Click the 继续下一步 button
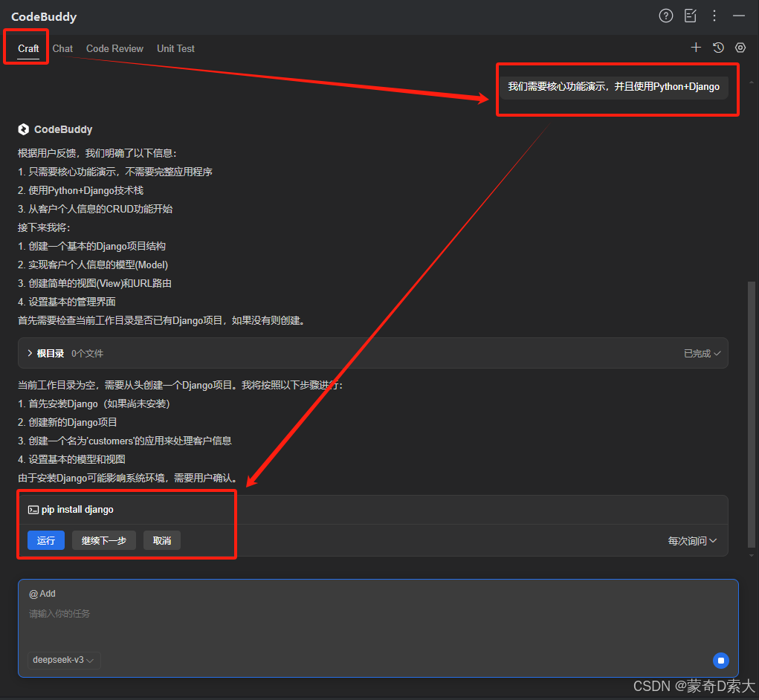759x700 pixels. [104, 540]
